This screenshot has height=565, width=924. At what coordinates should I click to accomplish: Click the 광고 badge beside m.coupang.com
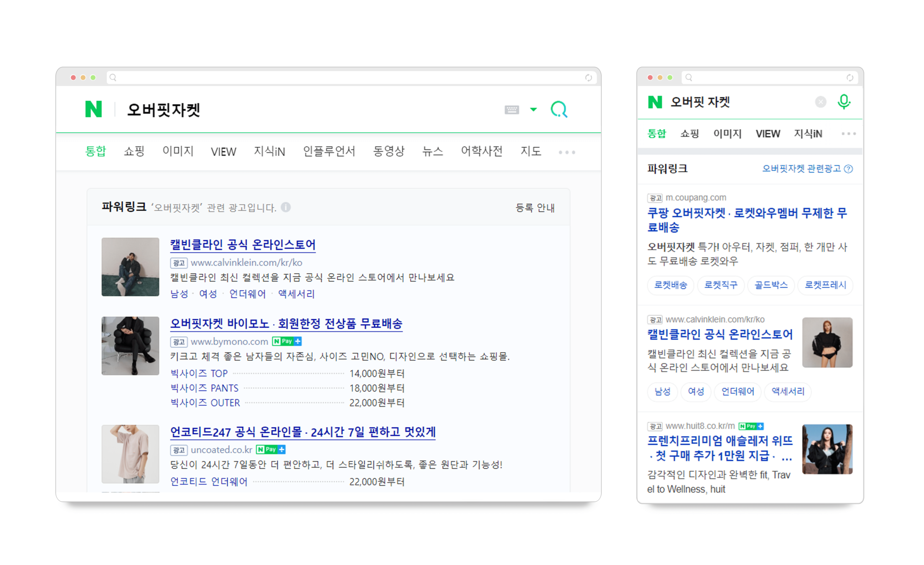655,198
